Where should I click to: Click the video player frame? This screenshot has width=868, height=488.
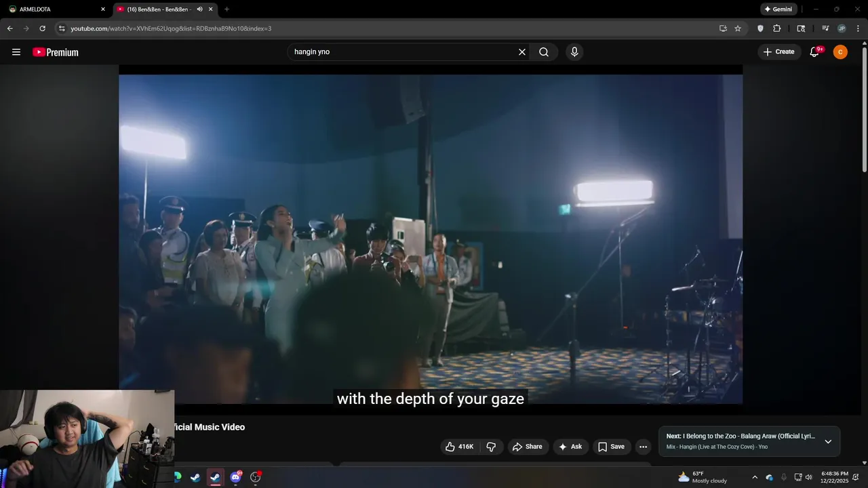click(431, 239)
